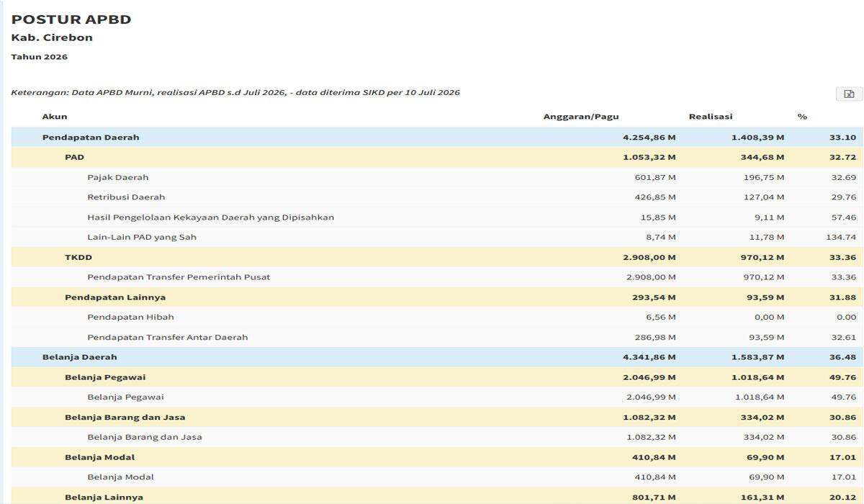Click the Keterangan data note
The width and height of the screenshot is (864, 504).
tap(235, 93)
